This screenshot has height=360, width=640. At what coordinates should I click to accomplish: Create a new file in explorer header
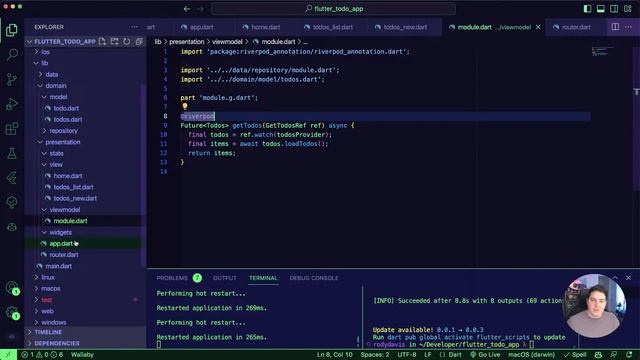[102, 41]
